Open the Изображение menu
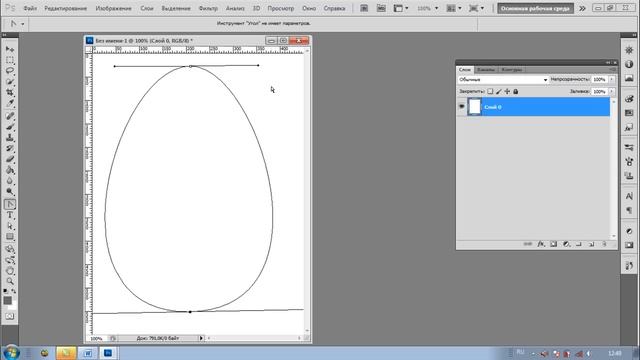 [x=113, y=8]
